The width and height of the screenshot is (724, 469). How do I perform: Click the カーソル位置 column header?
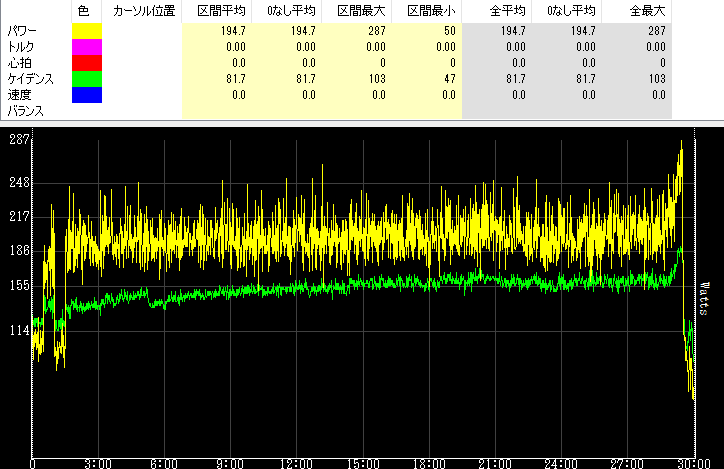(x=144, y=11)
